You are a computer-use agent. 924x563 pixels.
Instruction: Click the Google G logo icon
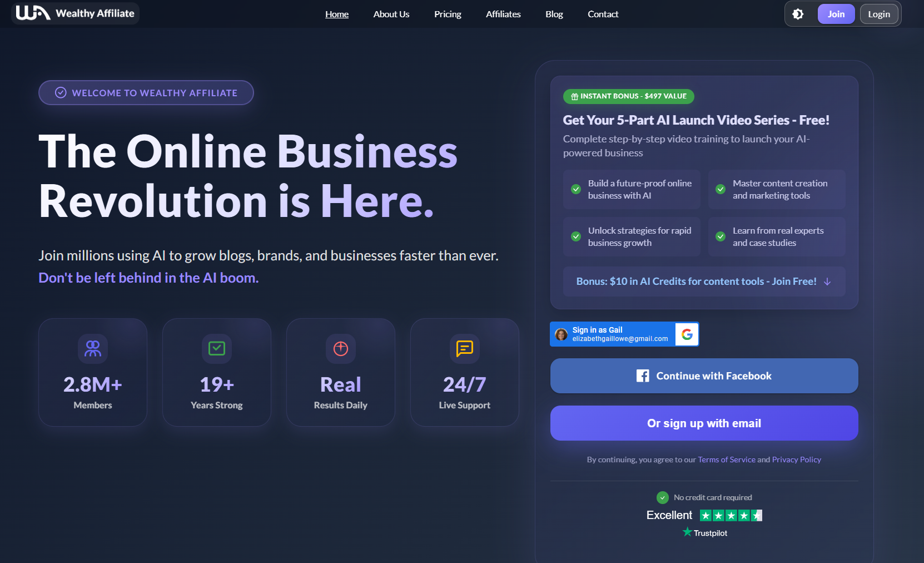coord(687,334)
